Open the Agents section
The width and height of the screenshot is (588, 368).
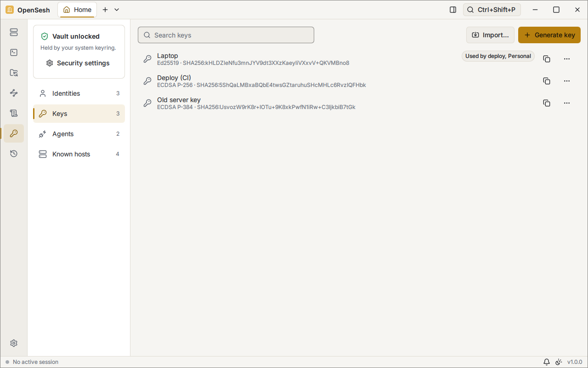(x=79, y=134)
